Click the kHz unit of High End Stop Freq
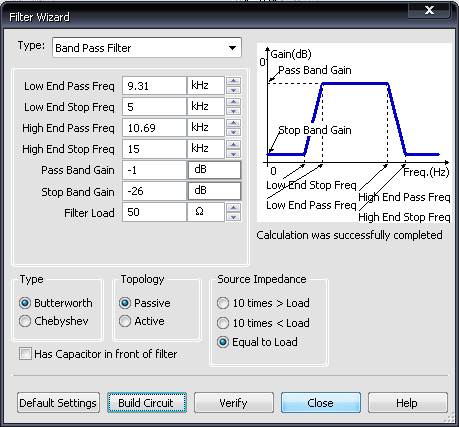The width and height of the screenshot is (459, 427). click(x=206, y=149)
